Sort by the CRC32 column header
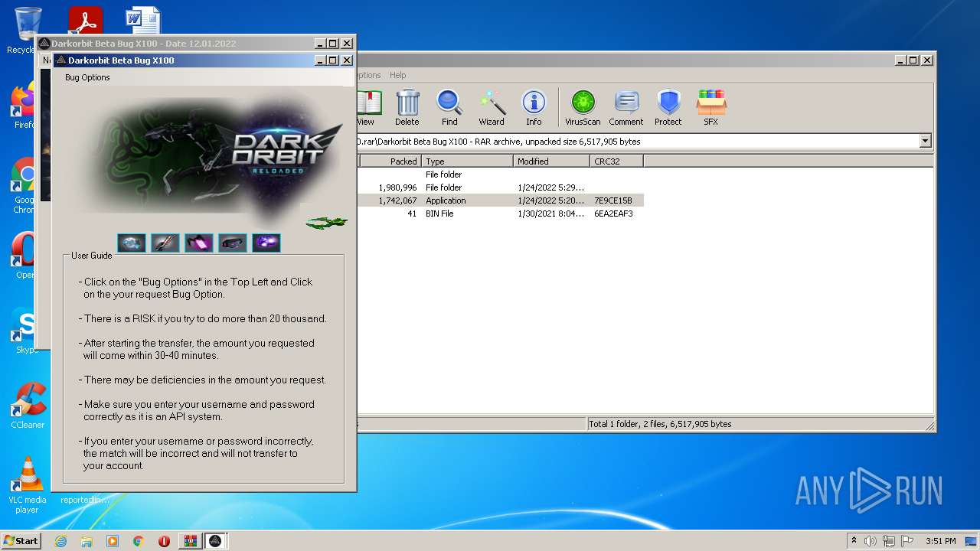980x551 pixels. [616, 161]
